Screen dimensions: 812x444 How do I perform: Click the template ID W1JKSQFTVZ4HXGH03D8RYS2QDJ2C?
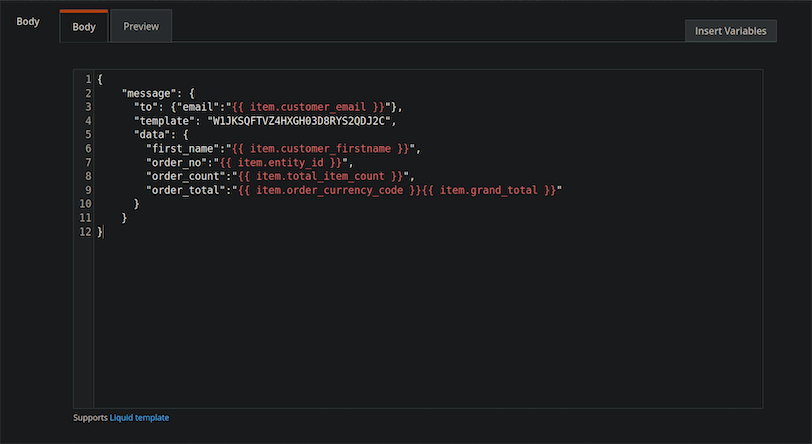(x=301, y=121)
